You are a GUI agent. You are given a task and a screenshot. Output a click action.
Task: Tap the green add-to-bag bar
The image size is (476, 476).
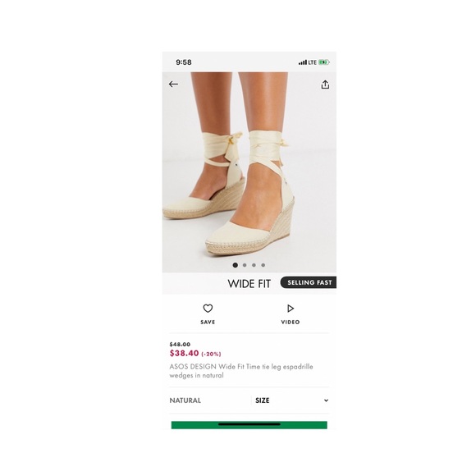[x=249, y=425]
